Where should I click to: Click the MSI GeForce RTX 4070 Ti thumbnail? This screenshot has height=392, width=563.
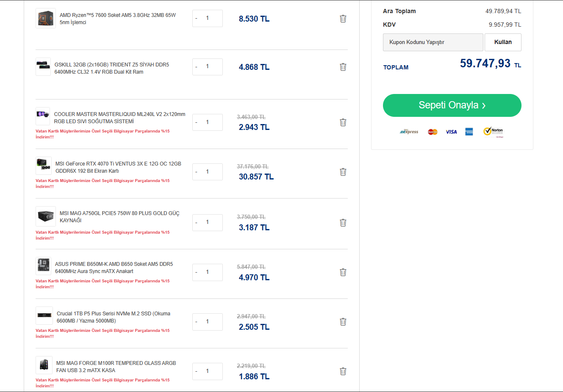(x=44, y=166)
